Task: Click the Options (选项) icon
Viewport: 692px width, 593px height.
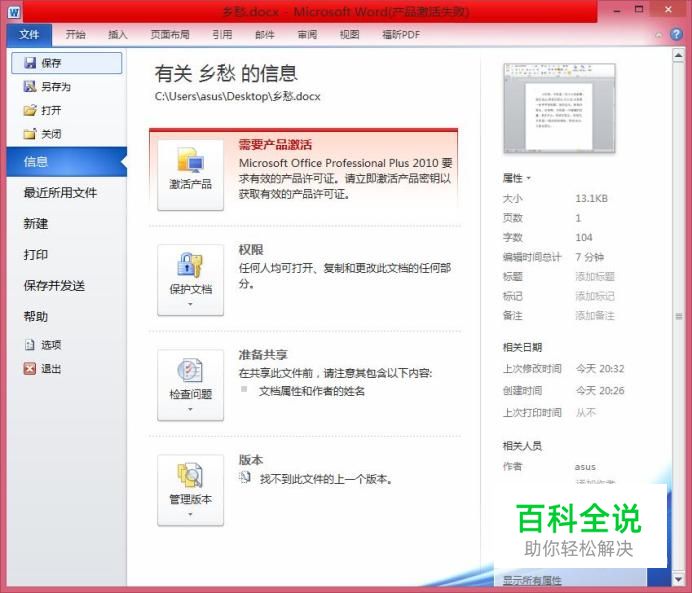Action: click(x=30, y=345)
